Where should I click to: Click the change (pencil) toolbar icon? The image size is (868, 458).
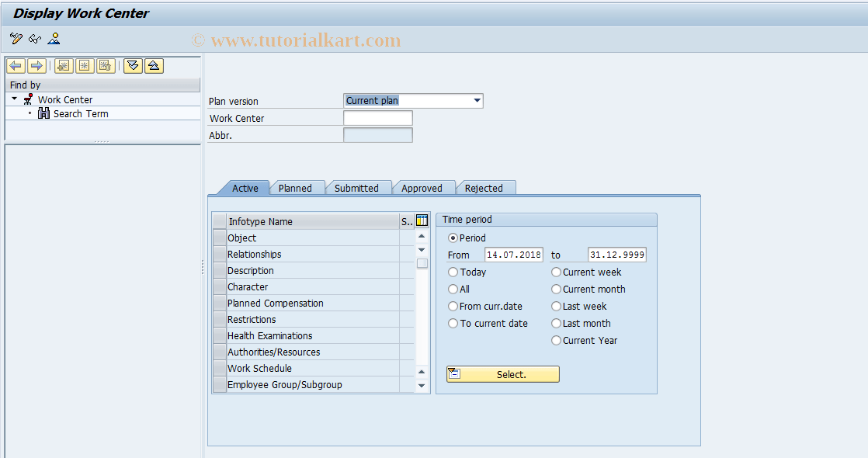(16, 39)
